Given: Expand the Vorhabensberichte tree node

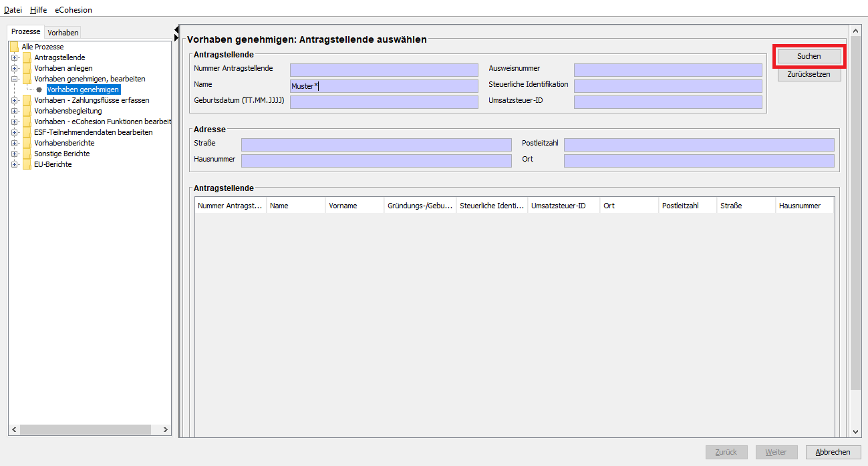Looking at the screenshot, I should (x=15, y=143).
